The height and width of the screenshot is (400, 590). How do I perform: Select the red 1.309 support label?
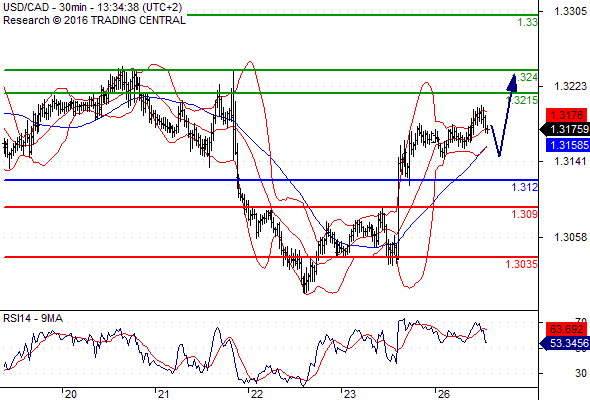click(x=525, y=214)
